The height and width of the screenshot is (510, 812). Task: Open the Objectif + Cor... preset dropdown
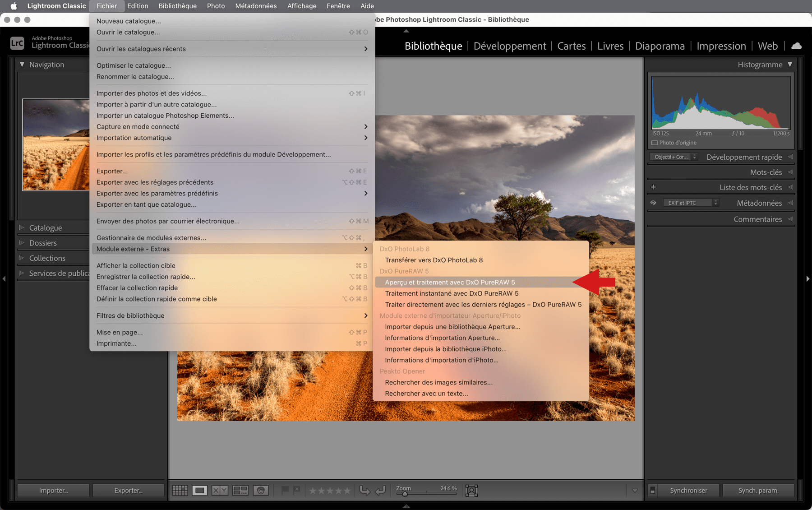tap(674, 157)
